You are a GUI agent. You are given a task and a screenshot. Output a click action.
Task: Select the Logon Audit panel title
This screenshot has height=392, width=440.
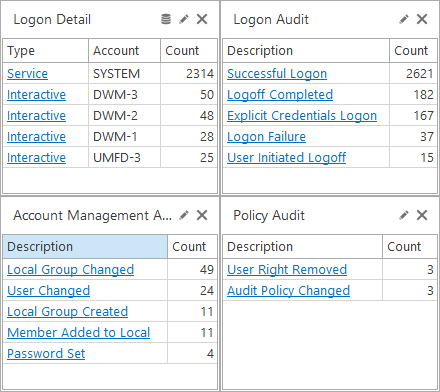coord(271,20)
